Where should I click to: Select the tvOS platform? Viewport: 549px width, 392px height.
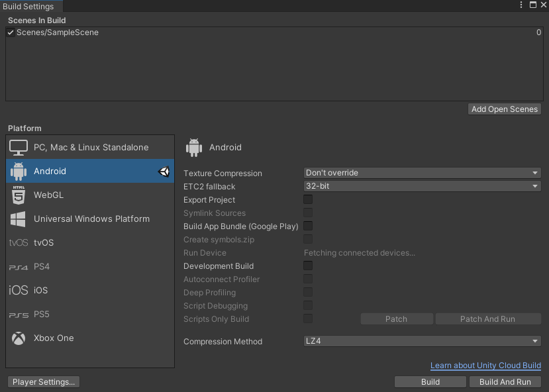point(90,242)
